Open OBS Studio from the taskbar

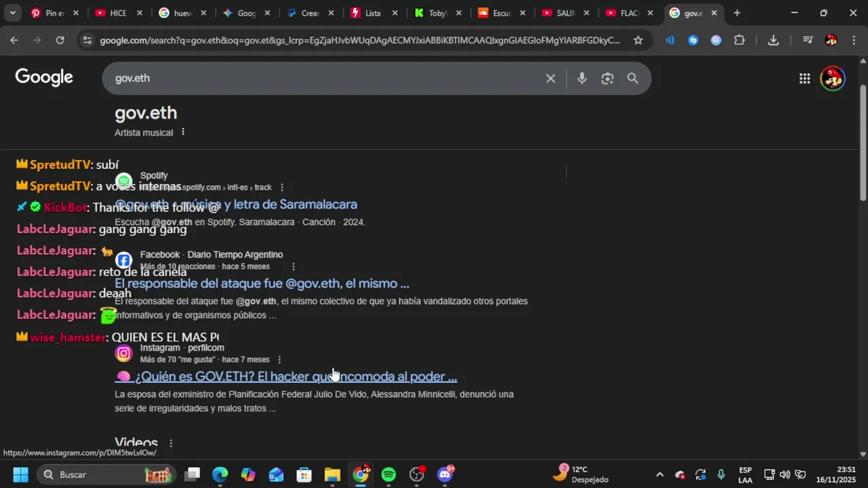coord(417,474)
